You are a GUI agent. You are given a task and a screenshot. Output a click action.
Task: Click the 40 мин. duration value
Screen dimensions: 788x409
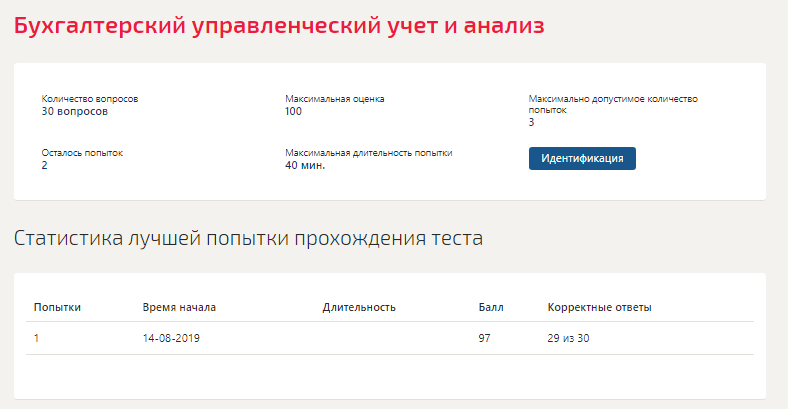coord(305,165)
